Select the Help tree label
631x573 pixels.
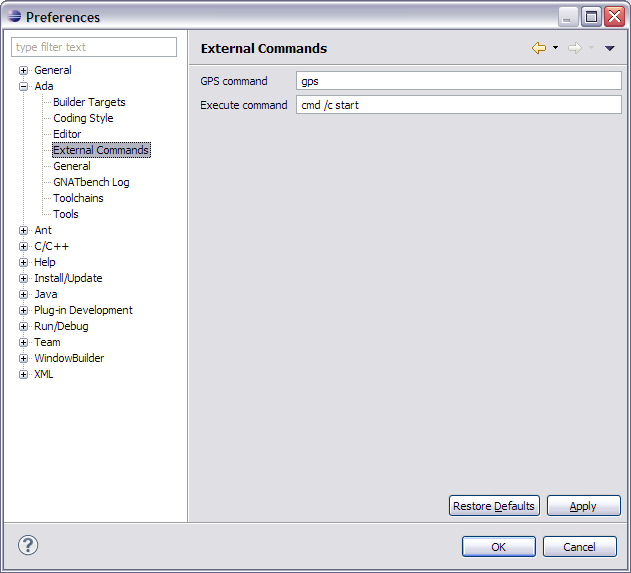point(45,262)
